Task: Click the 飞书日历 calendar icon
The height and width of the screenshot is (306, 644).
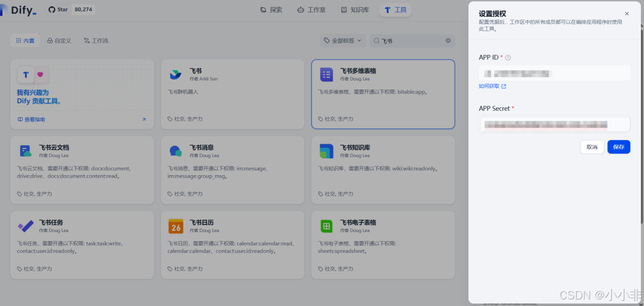Action: coord(176,226)
